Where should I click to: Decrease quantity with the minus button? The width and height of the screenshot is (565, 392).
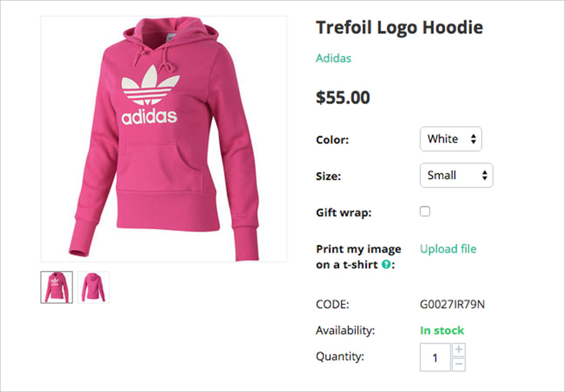(459, 364)
